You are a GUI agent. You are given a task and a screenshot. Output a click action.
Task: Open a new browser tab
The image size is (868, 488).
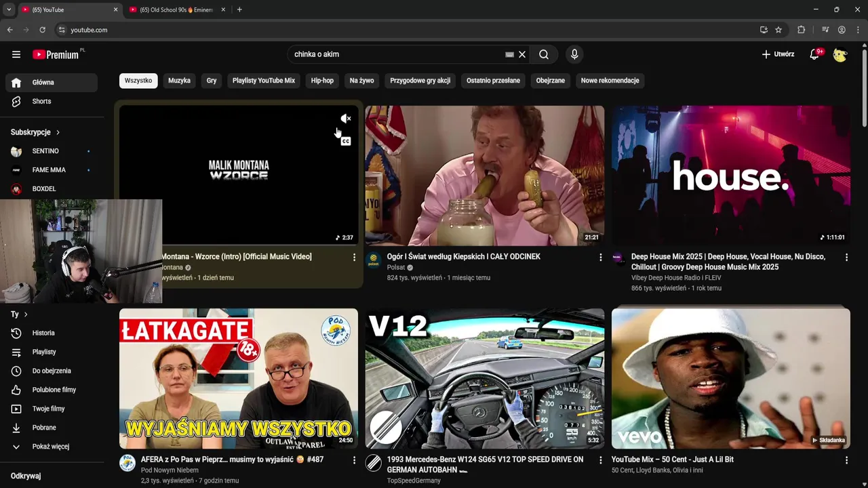(239, 9)
